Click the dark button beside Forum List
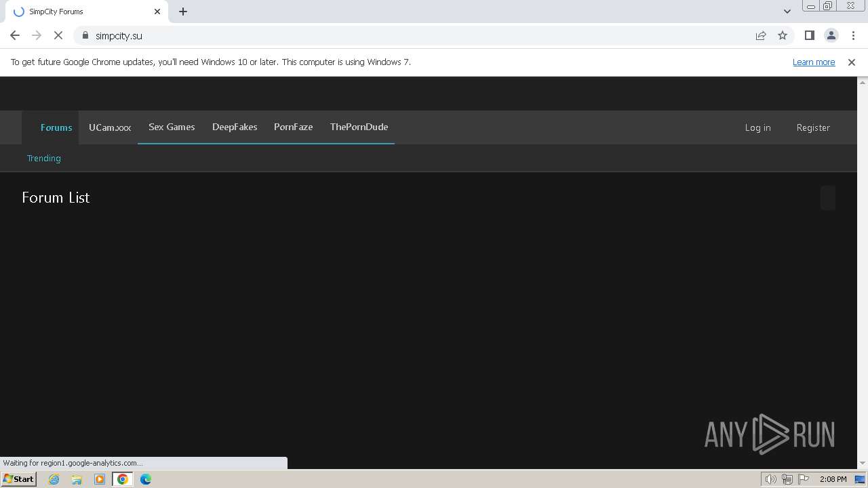The width and height of the screenshot is (868, 488). click(x=828, y=198)
